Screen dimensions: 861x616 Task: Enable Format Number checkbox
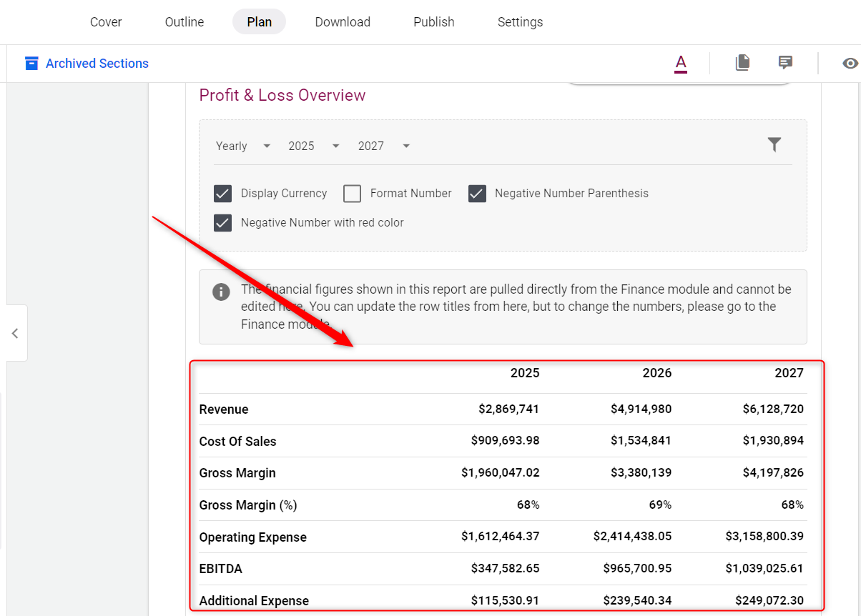click(x=352, y=194)
